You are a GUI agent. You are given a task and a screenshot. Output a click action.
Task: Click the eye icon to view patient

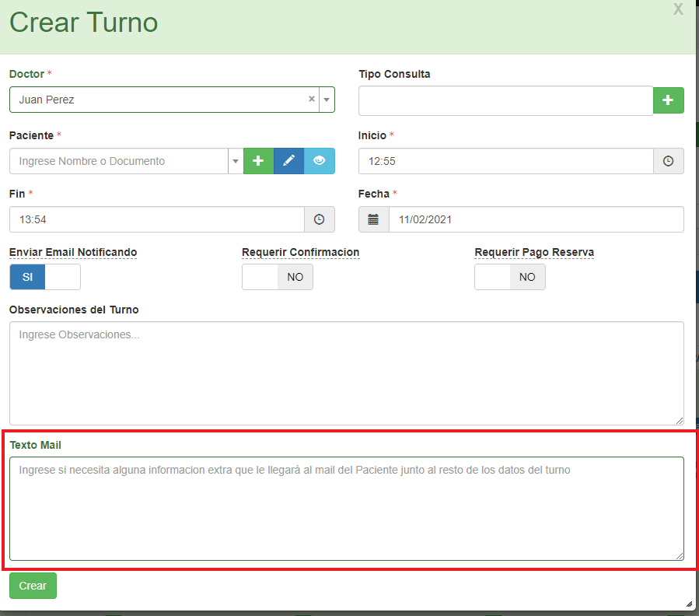(319, 161)
